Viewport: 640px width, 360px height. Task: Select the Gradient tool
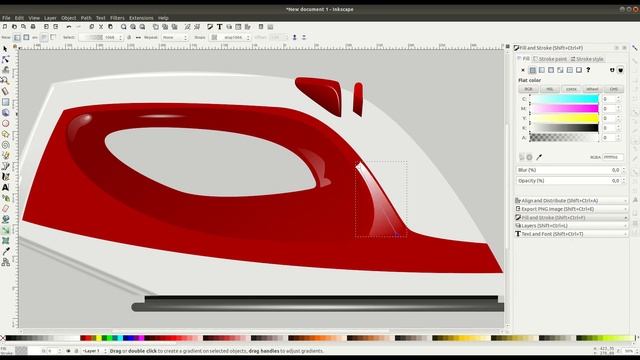tap(5, 230)
